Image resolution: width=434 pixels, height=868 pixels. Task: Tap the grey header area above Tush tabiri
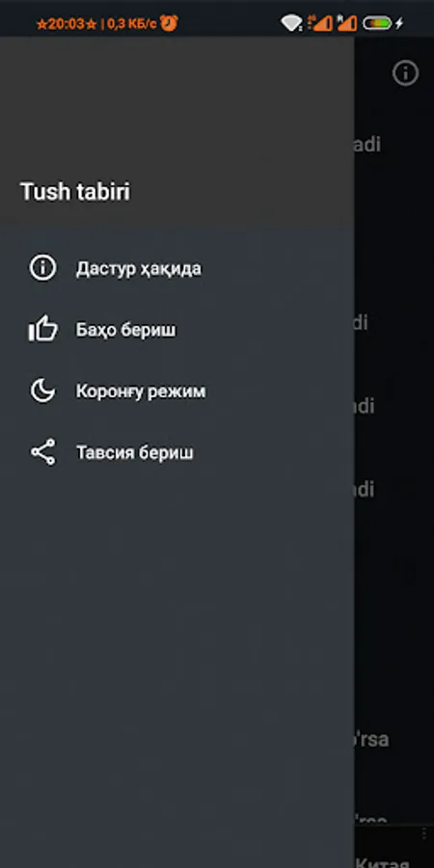click(177, 105)
